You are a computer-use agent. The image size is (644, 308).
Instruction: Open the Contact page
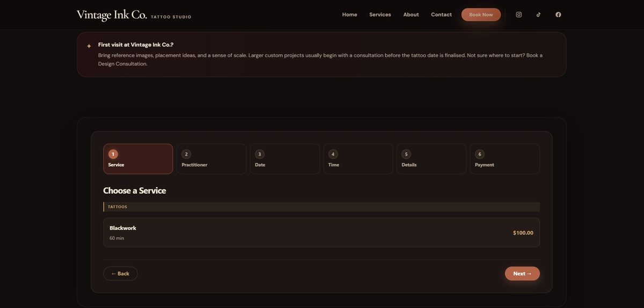tap(441, 14)
